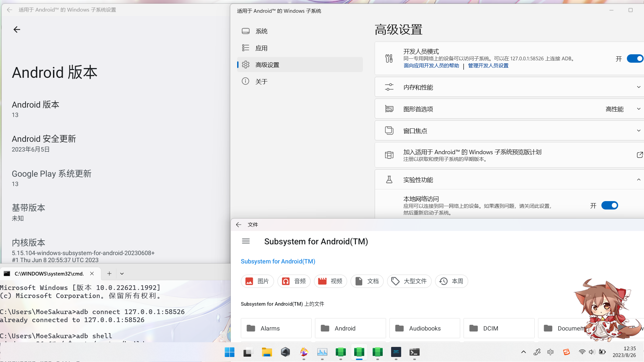Turn off 本地网络访问 toggle
Viewport: 644px width, 362px height.
click(609, 205)
